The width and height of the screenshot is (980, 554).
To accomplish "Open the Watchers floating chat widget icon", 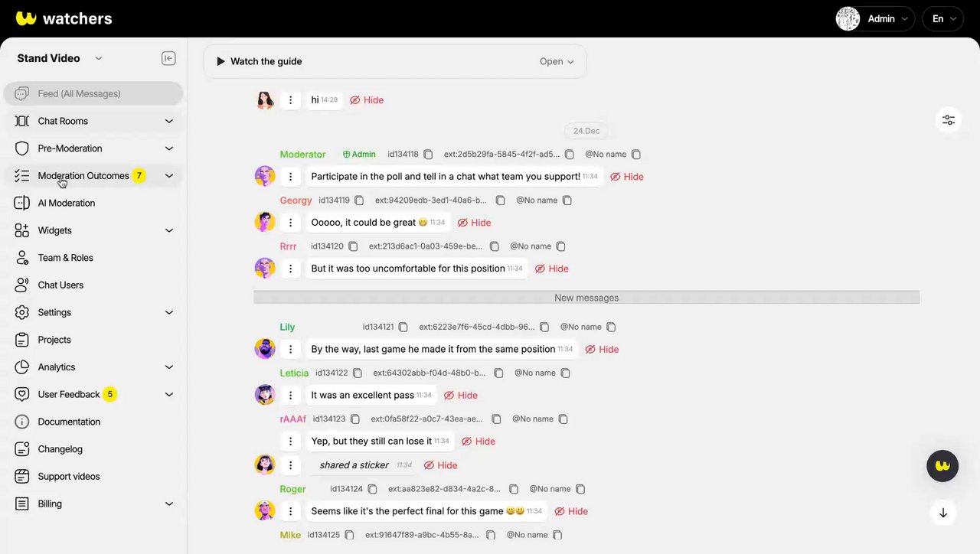I will pyautogui.click(x=942, y=465).
